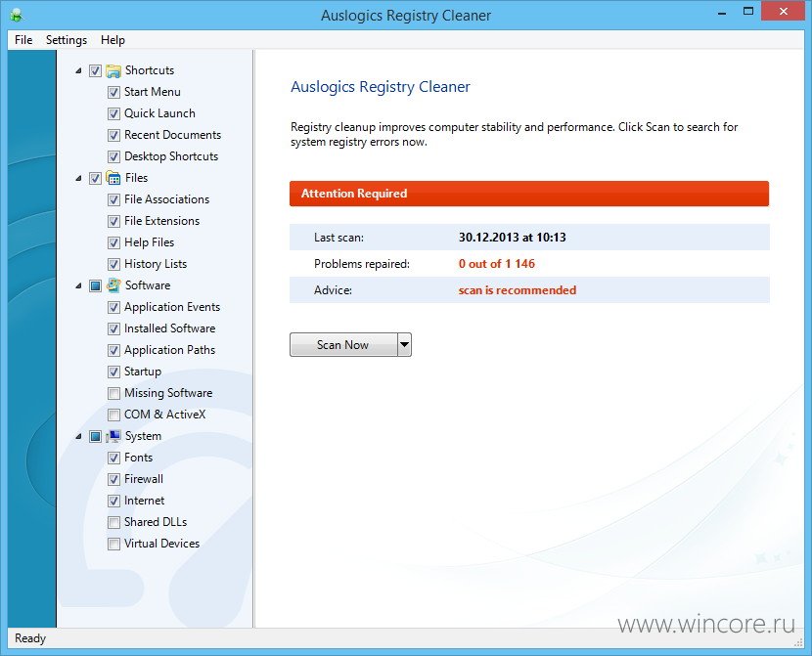Uncheck the Fonts checkbox
Screen dimensions: 812x656
(113, 458)
